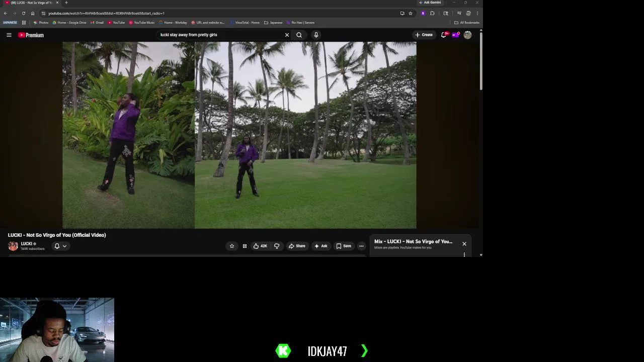Open the Photos bookmark
This screenshot has width=644, height=362.
pos(41,23)
